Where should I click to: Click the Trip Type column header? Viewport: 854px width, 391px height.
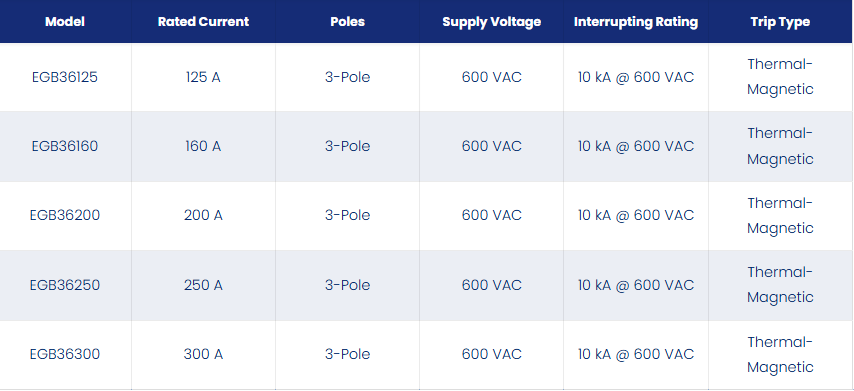pyautogui.click(x=780, y=22)
